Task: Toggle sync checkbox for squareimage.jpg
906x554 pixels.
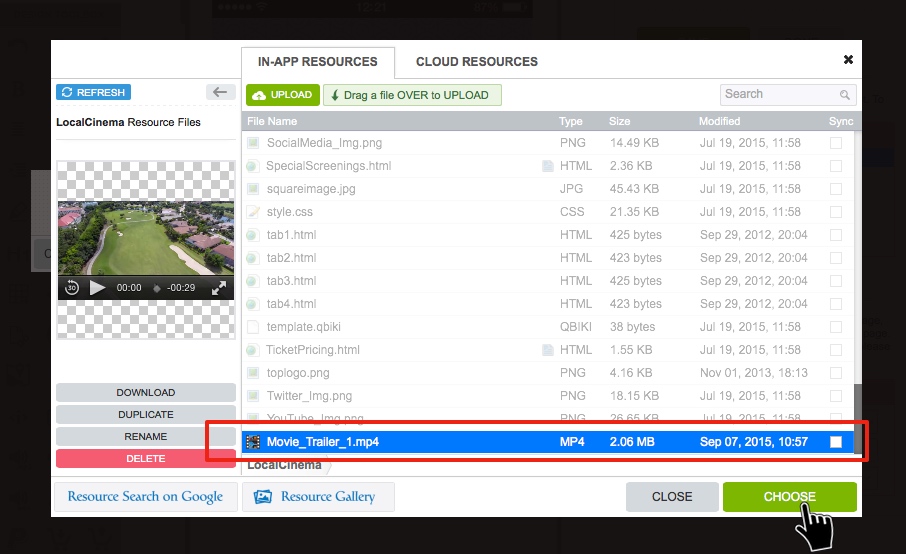Action: pyautogui.click(x=836, y=189)
